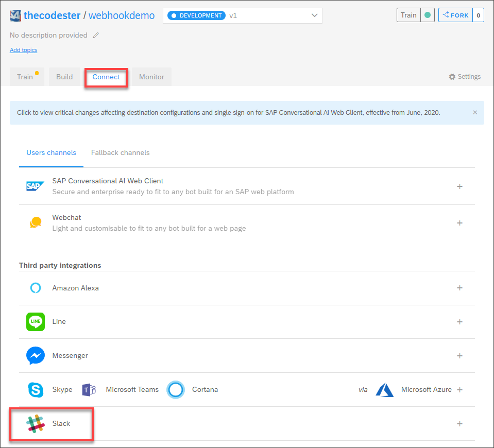This screenshot has height=448, width=494.
Task: Click the Cortana circle icon
Action: point(176,390)
